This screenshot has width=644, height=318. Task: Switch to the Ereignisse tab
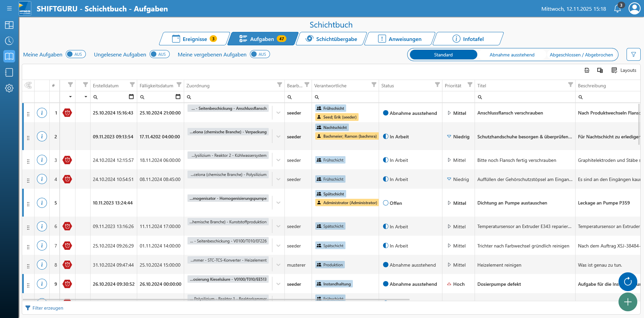195,39
